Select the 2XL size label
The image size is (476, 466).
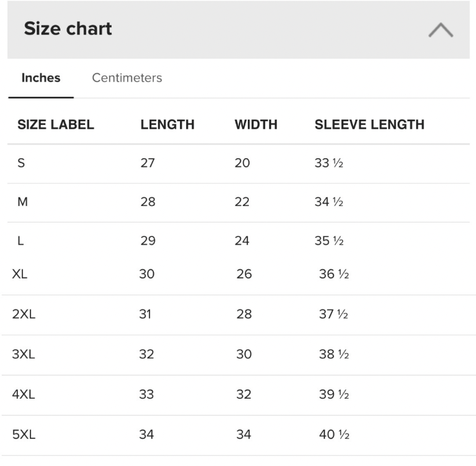click(24, 314)
